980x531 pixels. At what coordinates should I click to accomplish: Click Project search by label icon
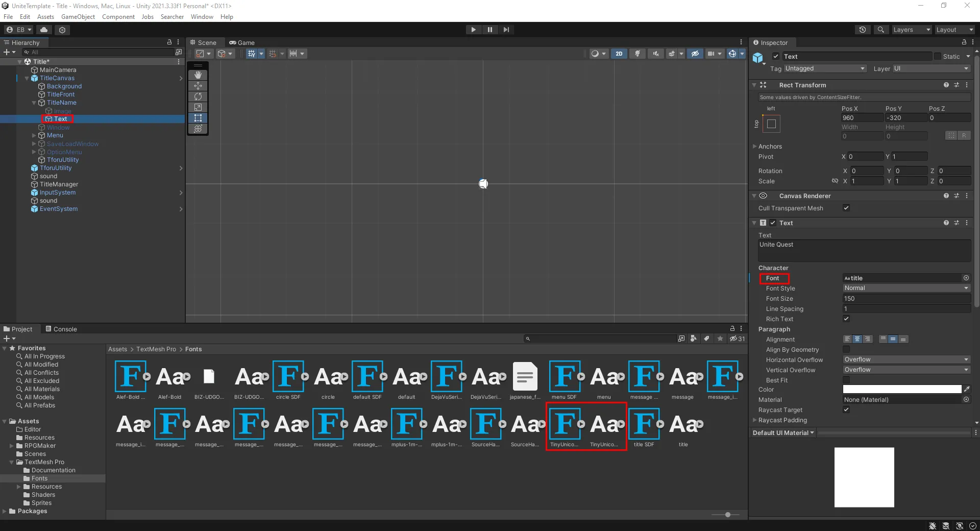click(x=706, y=339)
